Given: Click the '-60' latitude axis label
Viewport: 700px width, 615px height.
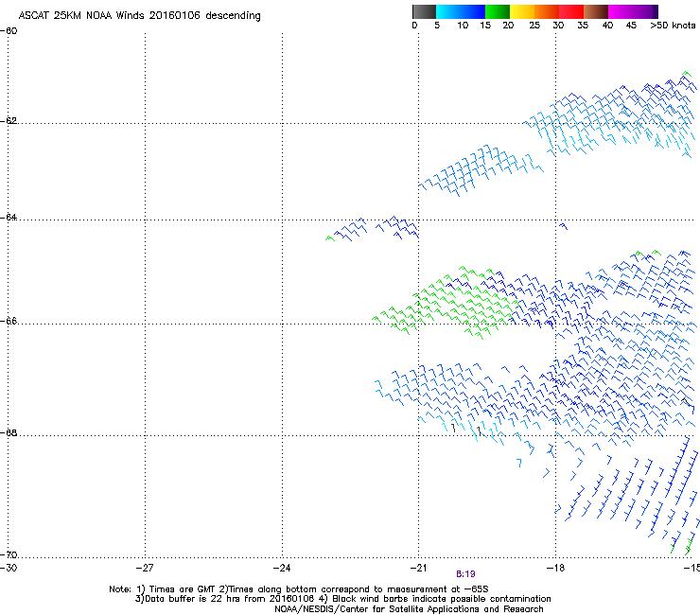Looking at the screenshot, I should click(x=9, y=31).
